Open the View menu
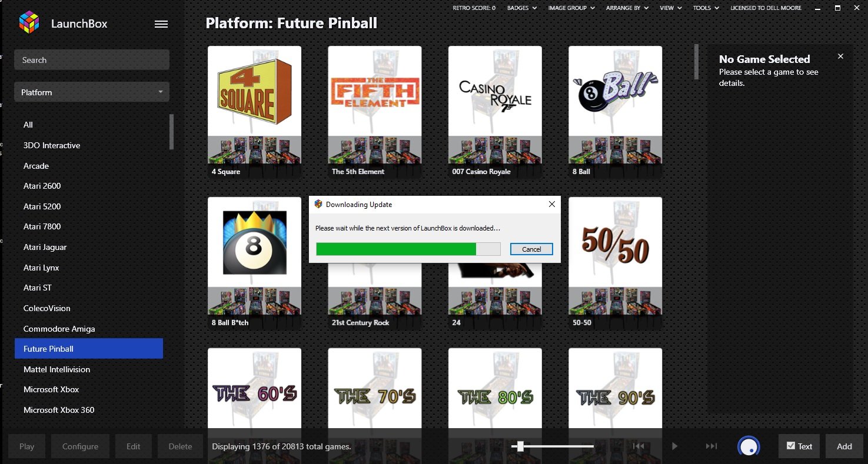The width and height of the screenshot is (868, 464). click(x=671, y=8)
